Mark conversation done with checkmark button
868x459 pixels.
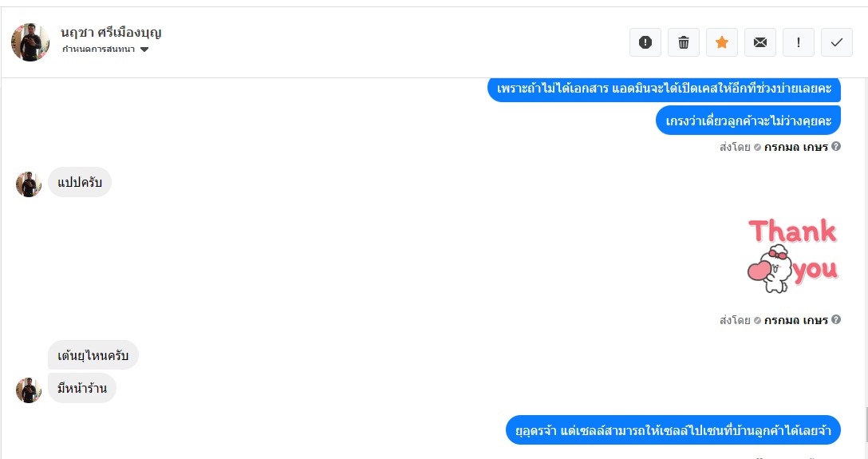[x=836, y=42]
